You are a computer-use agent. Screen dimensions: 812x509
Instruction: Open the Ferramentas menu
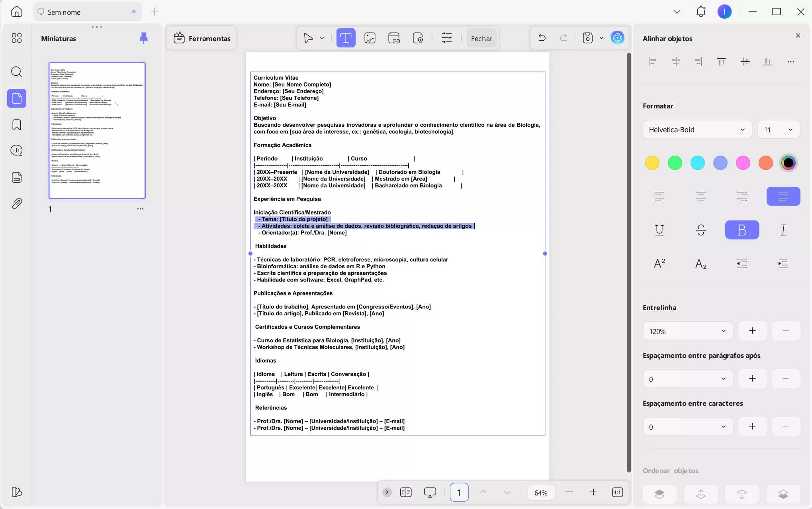pyautogui.click(x=202, y=38)
